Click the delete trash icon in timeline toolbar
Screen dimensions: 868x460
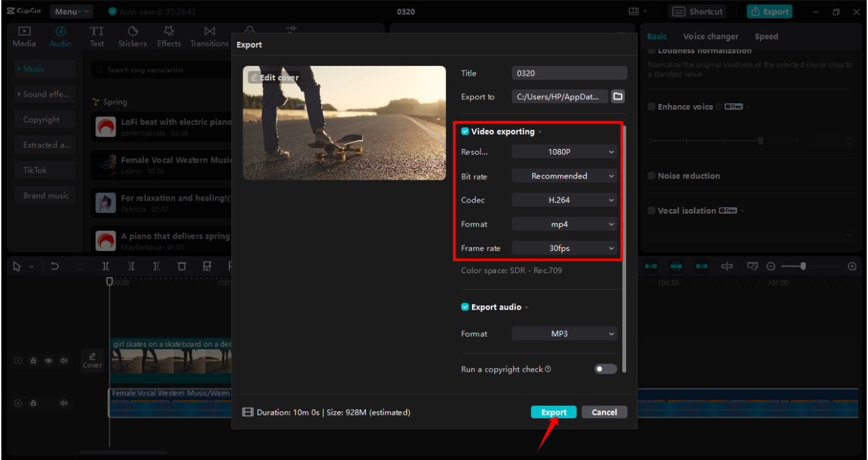click(182, 266)
